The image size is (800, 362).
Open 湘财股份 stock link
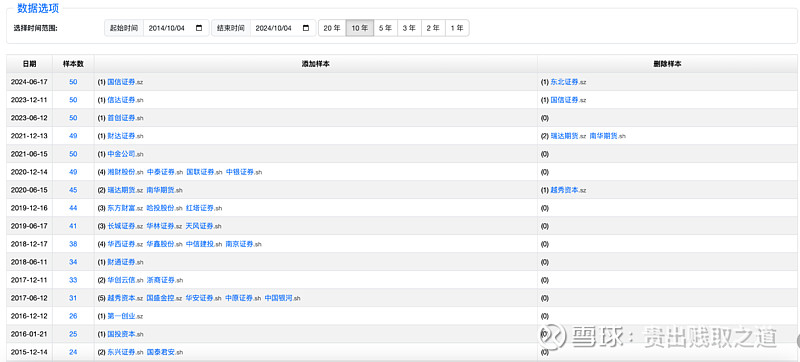pyautogui.click(x=121, y=172)
